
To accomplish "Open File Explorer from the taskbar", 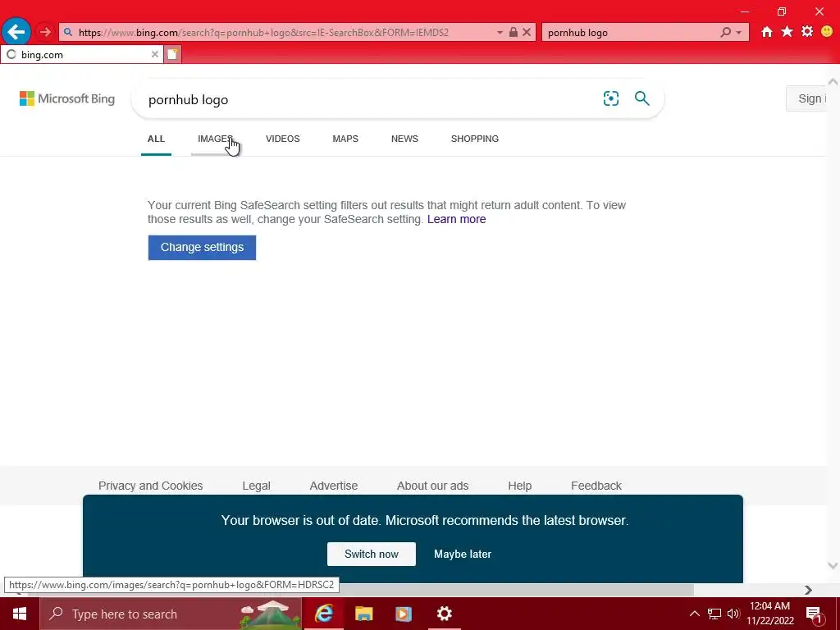I will pyautogui.click(x=363, y=614).
